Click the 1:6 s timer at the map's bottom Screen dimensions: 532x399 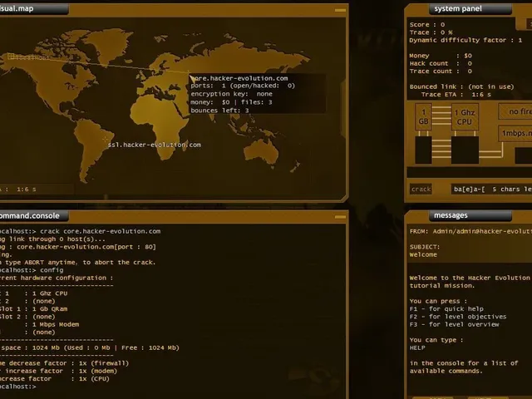point(27,190)
